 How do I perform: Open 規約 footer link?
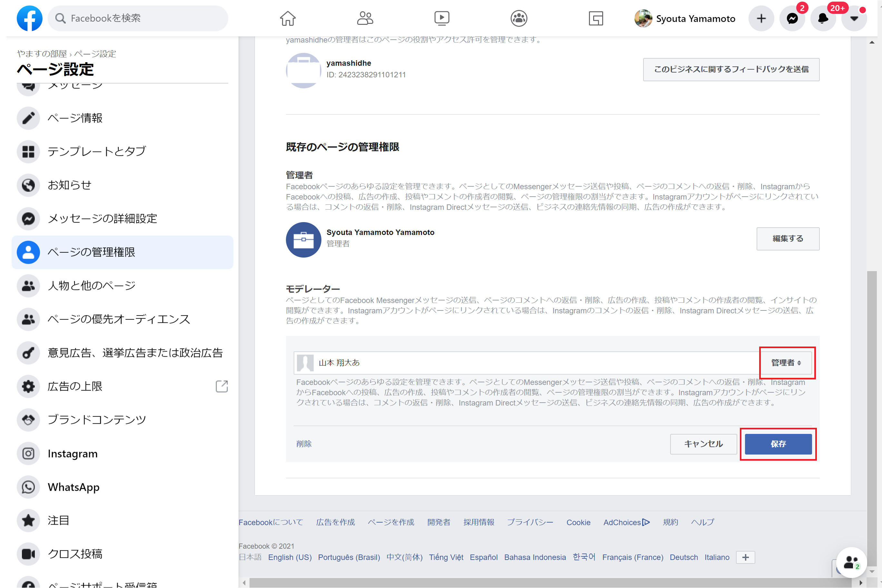(671, 522)
